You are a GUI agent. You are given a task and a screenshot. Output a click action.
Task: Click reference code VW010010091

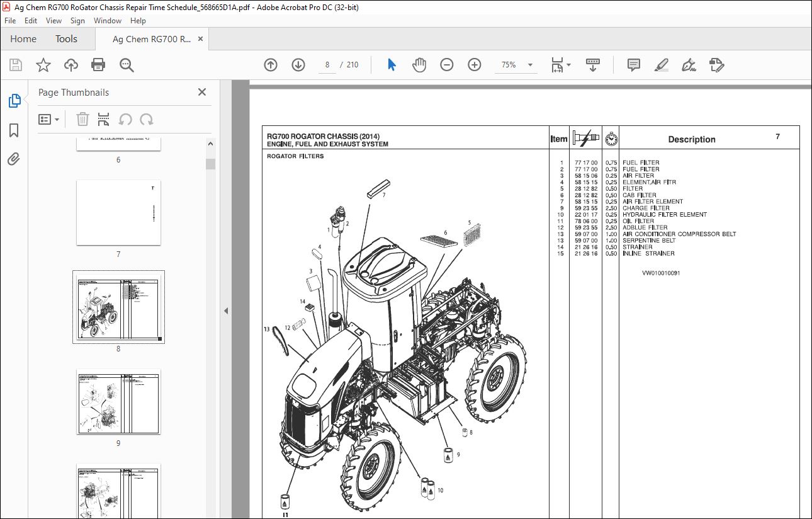coord(661,273)
